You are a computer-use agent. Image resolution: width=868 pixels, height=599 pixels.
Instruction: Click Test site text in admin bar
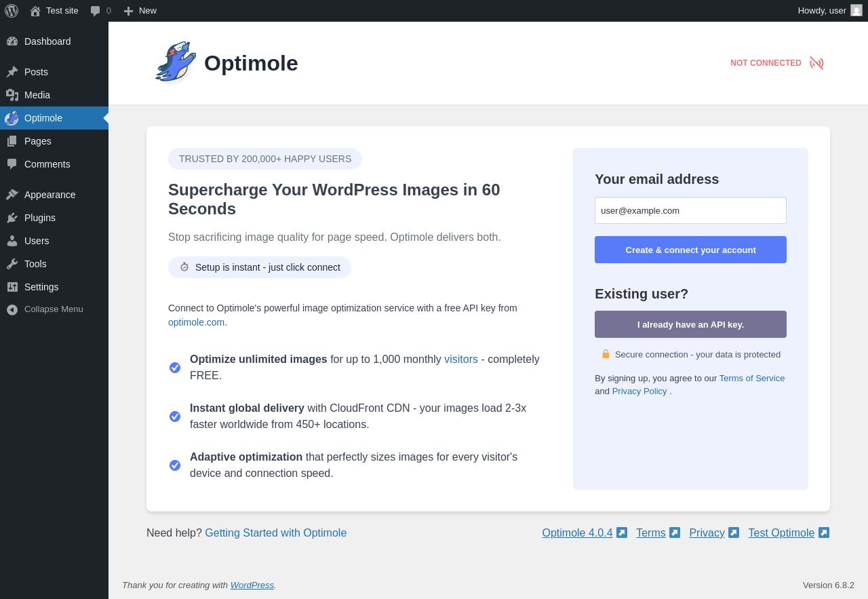point(62,11)
